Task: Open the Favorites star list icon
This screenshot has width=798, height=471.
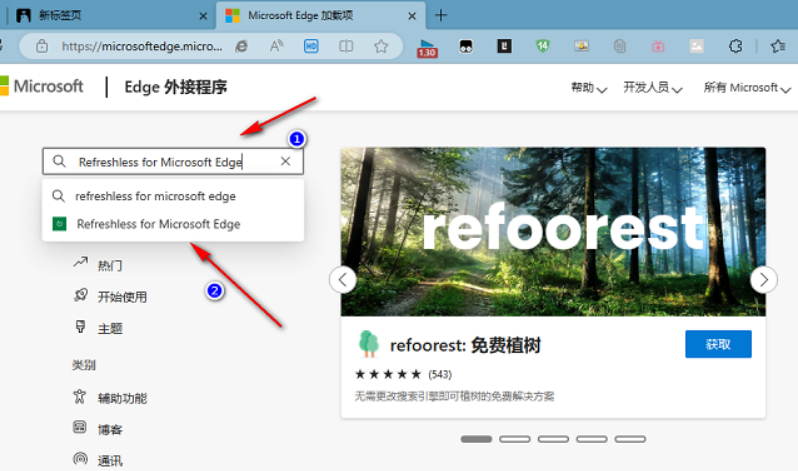Action: (778, 46)
